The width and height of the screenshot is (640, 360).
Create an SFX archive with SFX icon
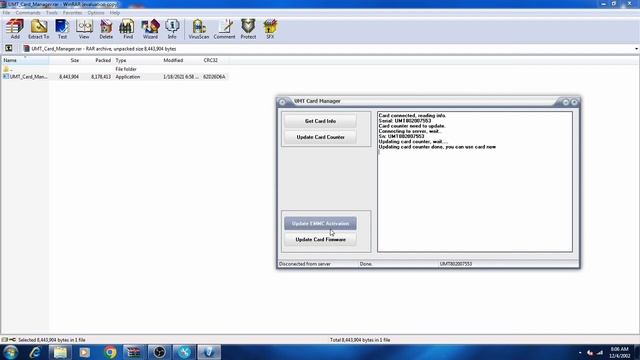pyautogui.click(x=270, y=29)
